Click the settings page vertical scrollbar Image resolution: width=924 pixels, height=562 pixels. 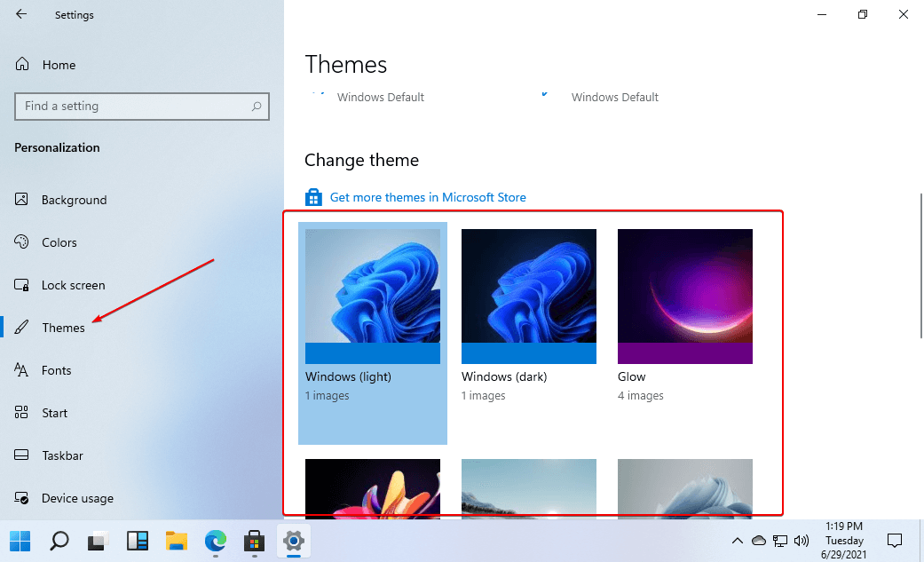(x=920, y=265)
